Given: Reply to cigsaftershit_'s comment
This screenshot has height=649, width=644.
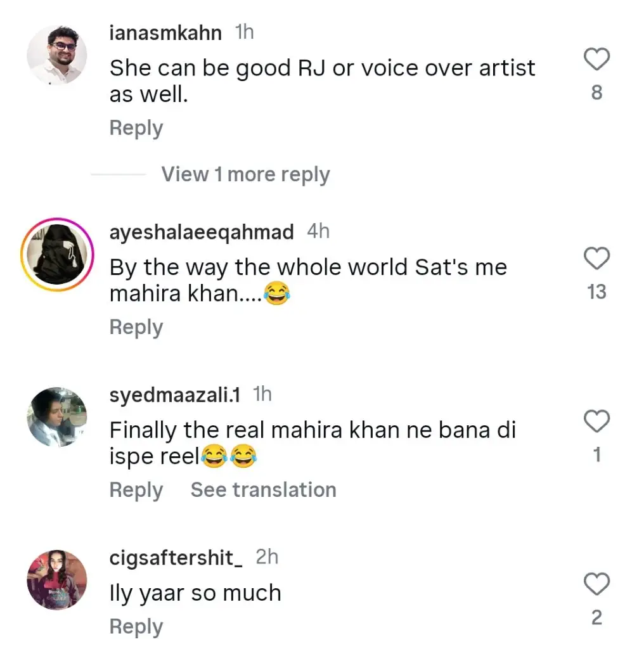Looking at the screenshot, I should point(136,626).
